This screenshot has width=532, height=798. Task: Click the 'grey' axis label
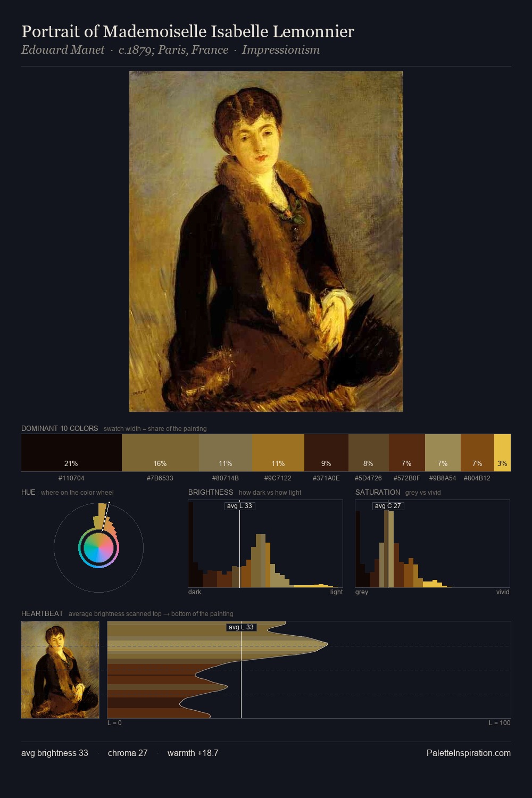[x=362, y=592]
